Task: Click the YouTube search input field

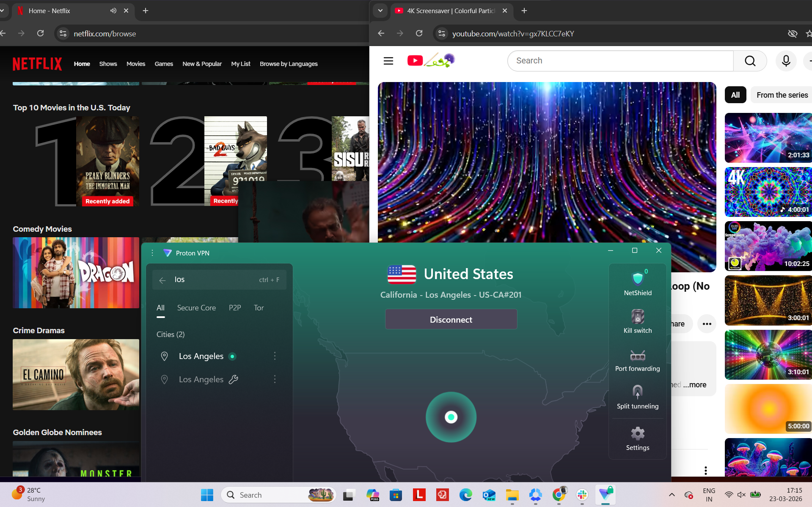Action: (620, 61)
